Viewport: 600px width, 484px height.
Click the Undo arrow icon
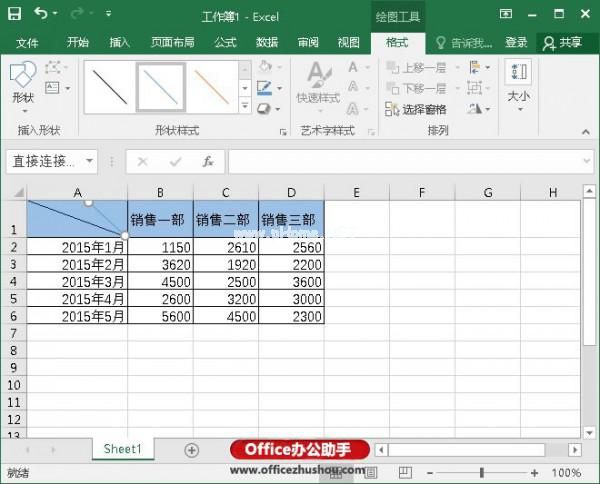point(42,15)
